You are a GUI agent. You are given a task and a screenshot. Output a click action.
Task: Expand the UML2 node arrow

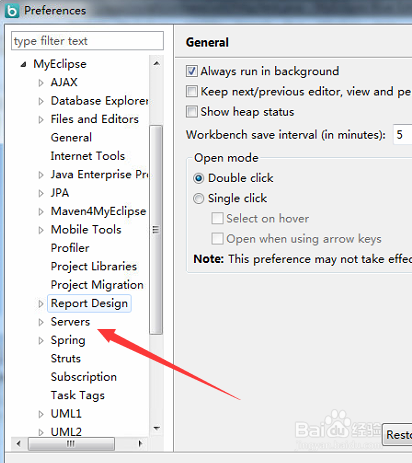tap(41, 432)
